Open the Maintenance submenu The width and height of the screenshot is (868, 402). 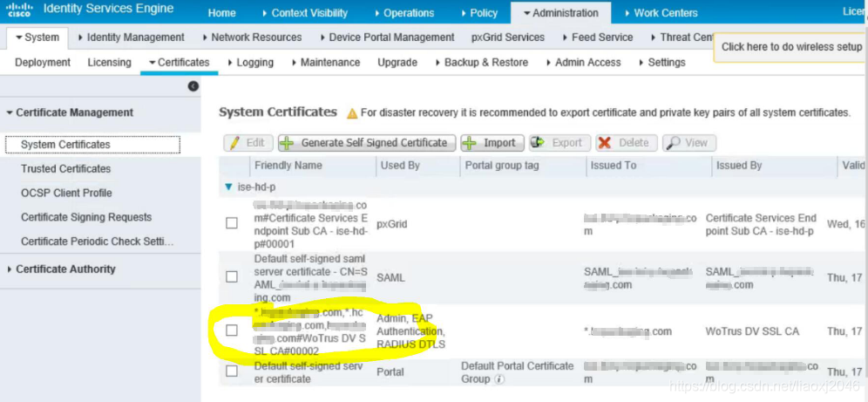click(326, 63)
